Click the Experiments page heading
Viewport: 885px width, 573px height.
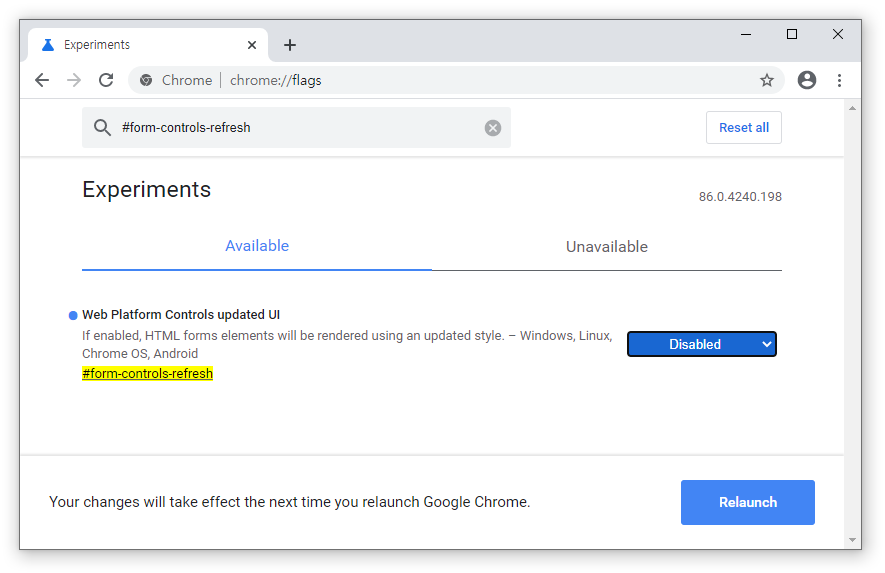coord(146,190)
